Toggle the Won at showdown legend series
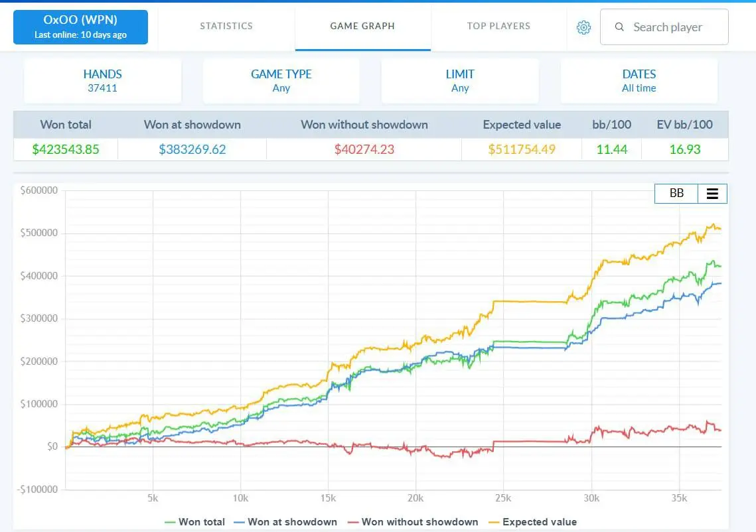Screen dimensions: 756x532 pyautogui.click(x=285, y=522)
